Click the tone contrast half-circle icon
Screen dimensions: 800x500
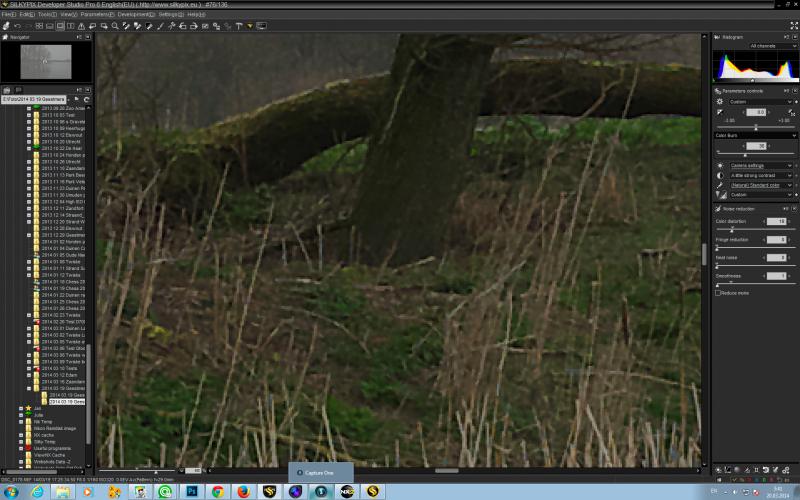(720, 176)
